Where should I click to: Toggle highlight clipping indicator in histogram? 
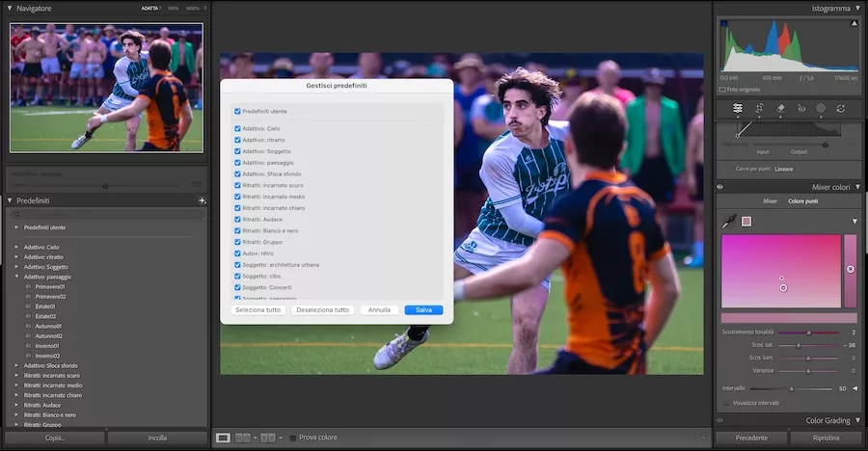pos(854,23)
